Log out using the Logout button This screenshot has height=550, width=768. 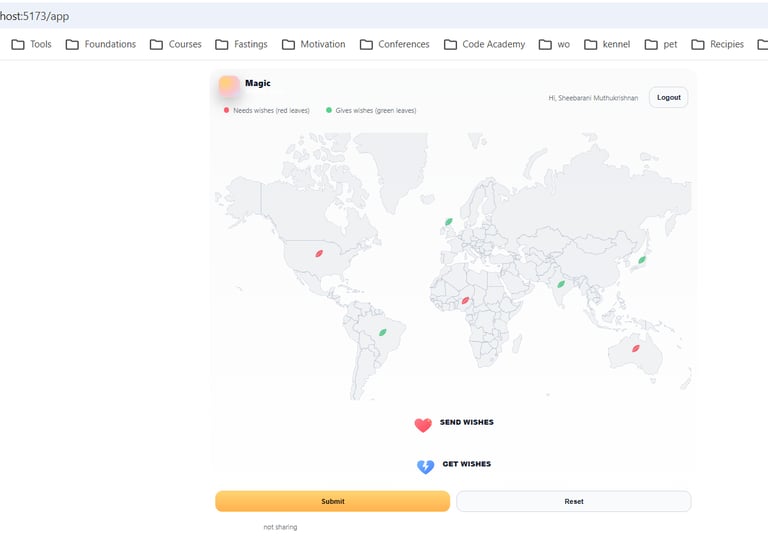click(668, 97)
